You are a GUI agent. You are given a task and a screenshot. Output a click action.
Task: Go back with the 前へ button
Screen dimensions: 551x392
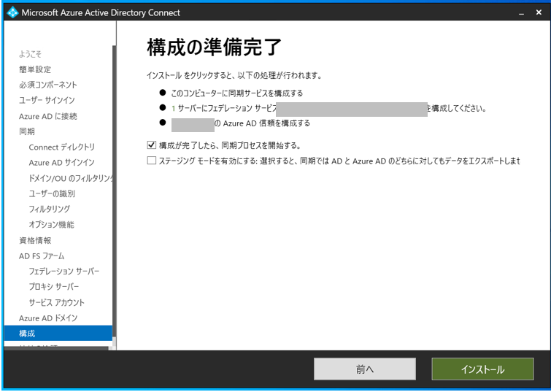[x=365, y=369]
